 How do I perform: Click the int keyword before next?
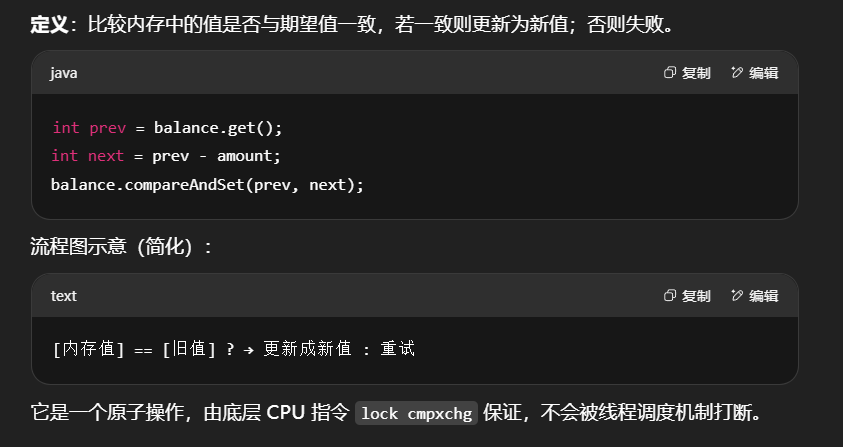coord(65,156)
